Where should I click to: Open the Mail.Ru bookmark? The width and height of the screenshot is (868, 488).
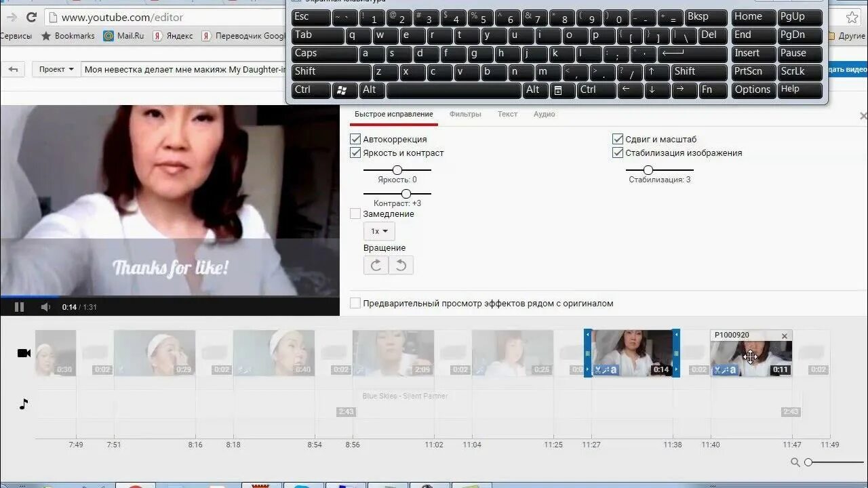pos(123,36)
